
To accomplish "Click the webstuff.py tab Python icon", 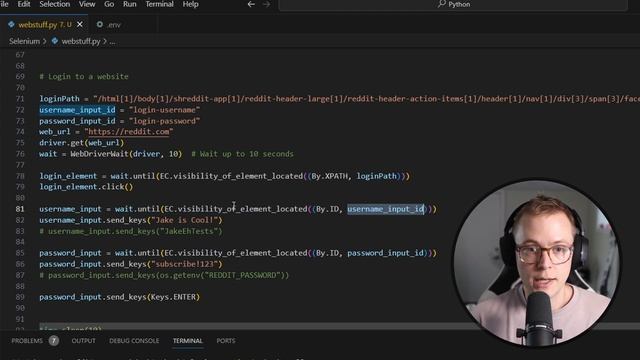I will (11, 24).
